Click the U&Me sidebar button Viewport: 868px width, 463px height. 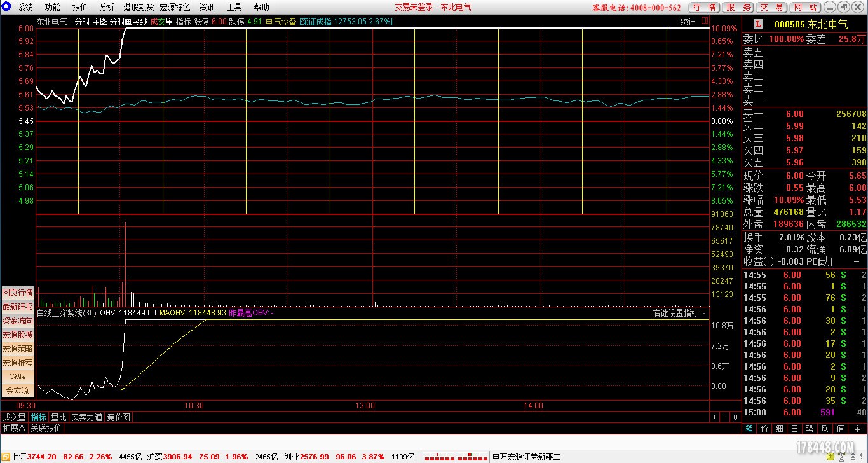pos(18,377)
